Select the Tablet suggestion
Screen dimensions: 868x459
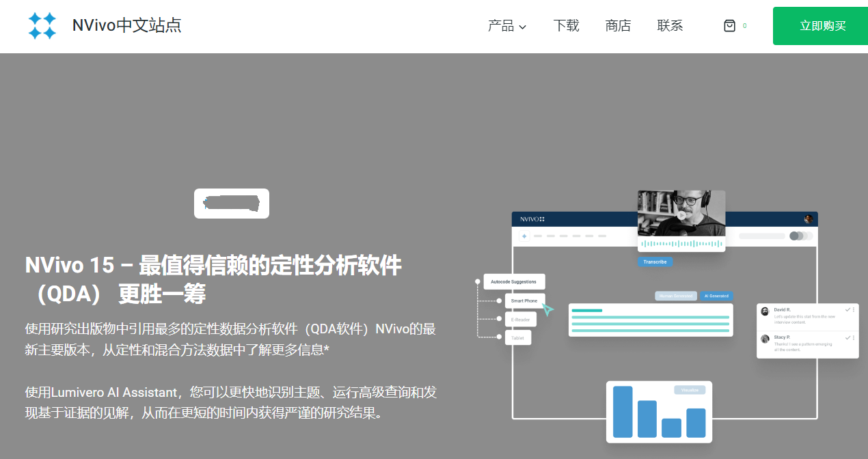(518, 337)
